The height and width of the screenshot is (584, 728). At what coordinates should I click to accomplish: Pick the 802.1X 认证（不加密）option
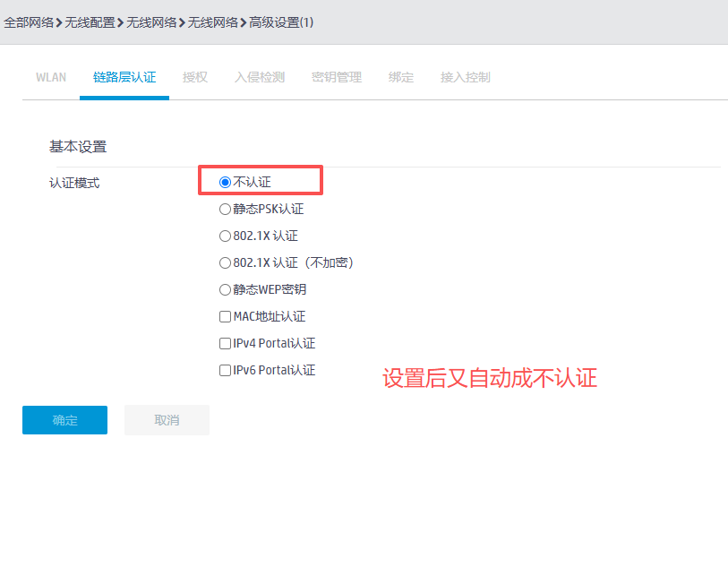226,263
